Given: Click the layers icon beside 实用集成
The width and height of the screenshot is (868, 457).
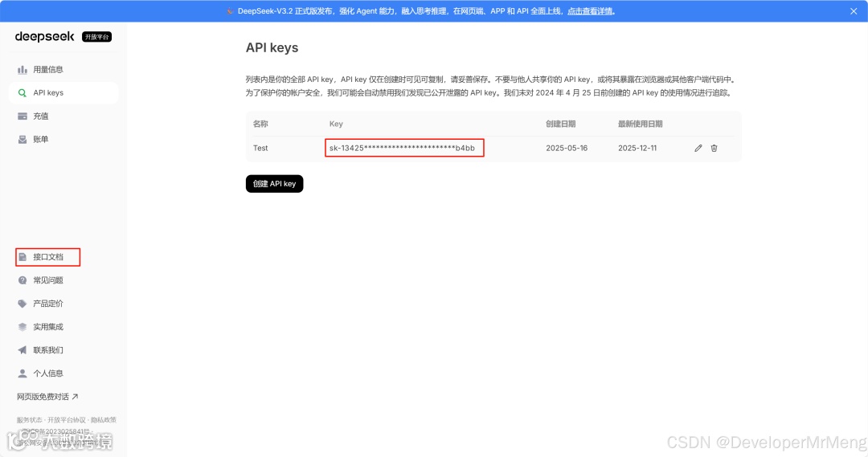Looking at the screenshot, I should click(23, 327).
